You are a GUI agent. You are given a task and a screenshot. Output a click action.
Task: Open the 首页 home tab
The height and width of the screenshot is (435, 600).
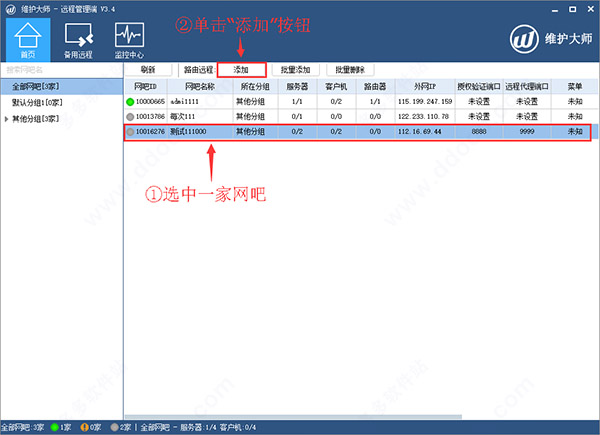point(28,40)
